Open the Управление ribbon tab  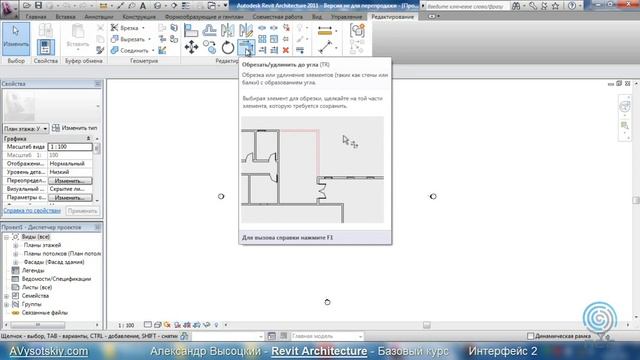(x=346, y=17)
